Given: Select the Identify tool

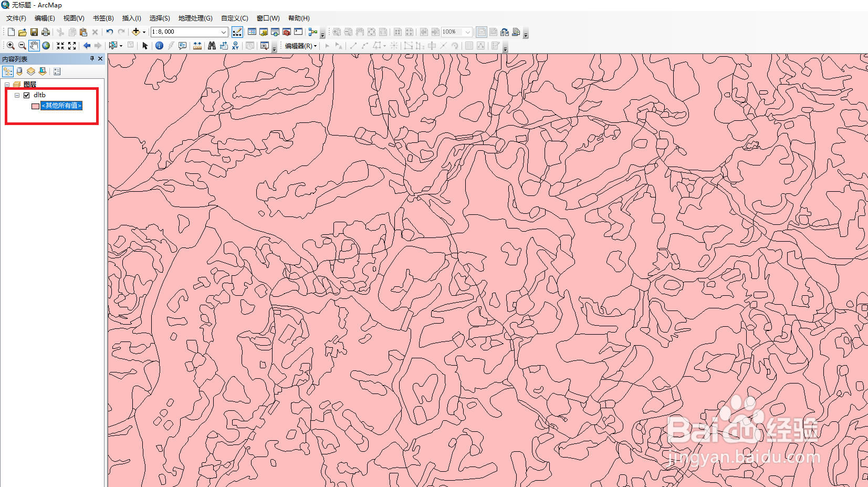Looking at the screenshot, I should point(159,46).
